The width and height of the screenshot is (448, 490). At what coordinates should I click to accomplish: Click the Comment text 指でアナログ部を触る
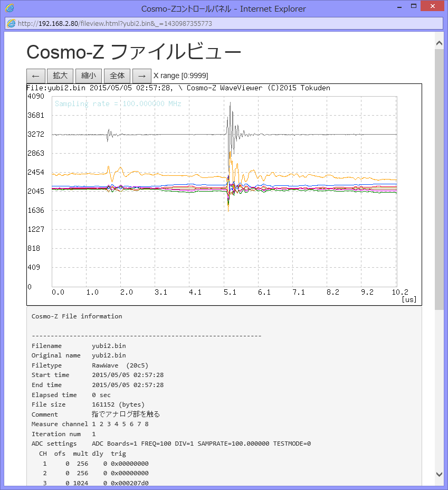(126, 414)
